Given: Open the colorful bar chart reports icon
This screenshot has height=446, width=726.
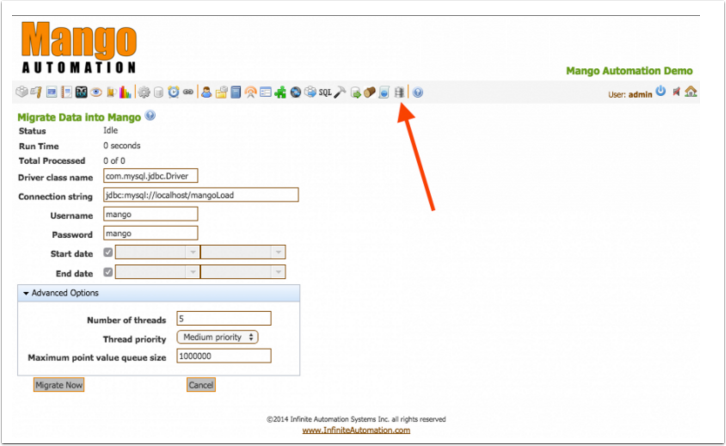Looking at the screenshot, I should pos(125,92).
